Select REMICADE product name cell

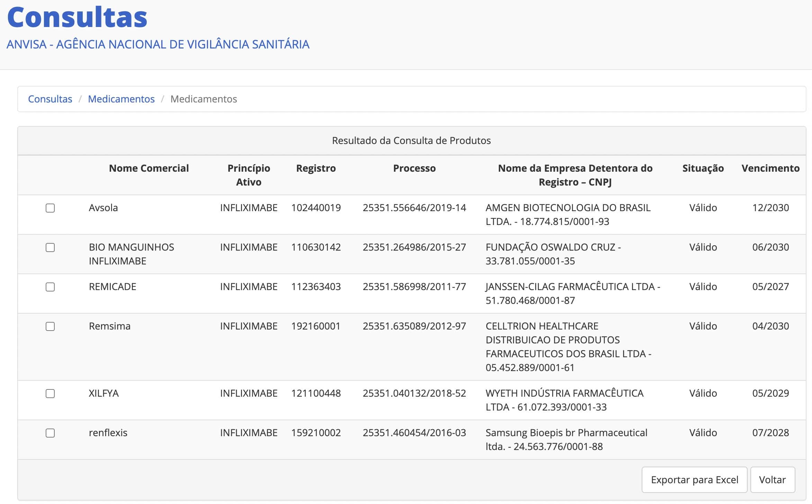pyautogui.click(x=112, y=287)
